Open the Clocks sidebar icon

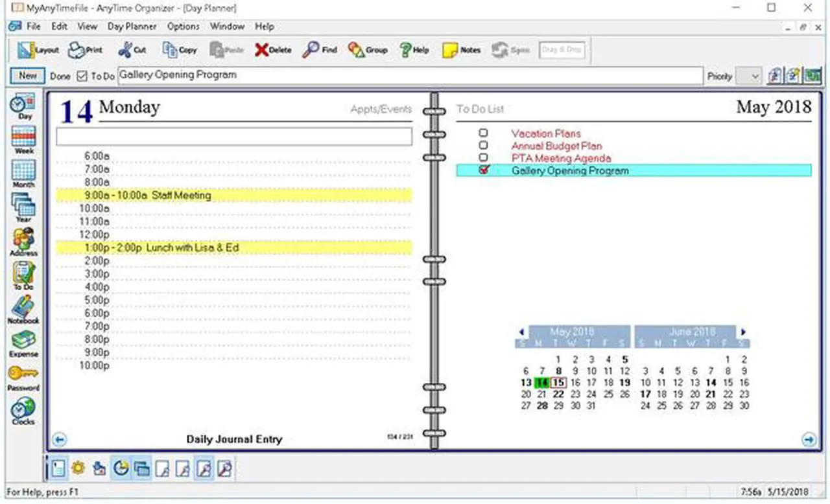pyautogui.click(x=24, y=411)
